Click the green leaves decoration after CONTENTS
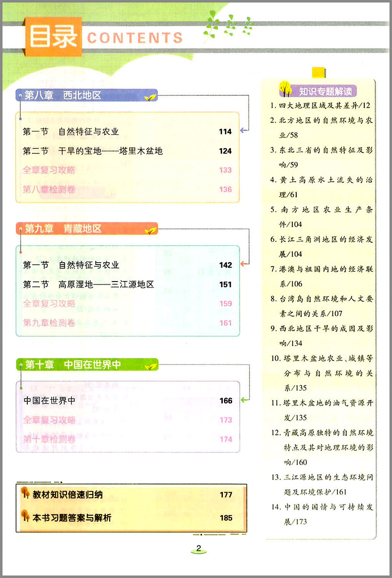Screen dimensions: 392x578 tap(228, 27)
